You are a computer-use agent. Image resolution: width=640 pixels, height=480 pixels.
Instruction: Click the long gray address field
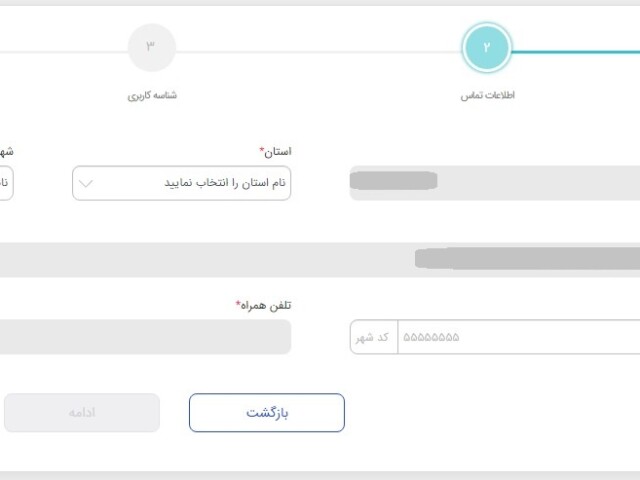[x=320, y=259]
